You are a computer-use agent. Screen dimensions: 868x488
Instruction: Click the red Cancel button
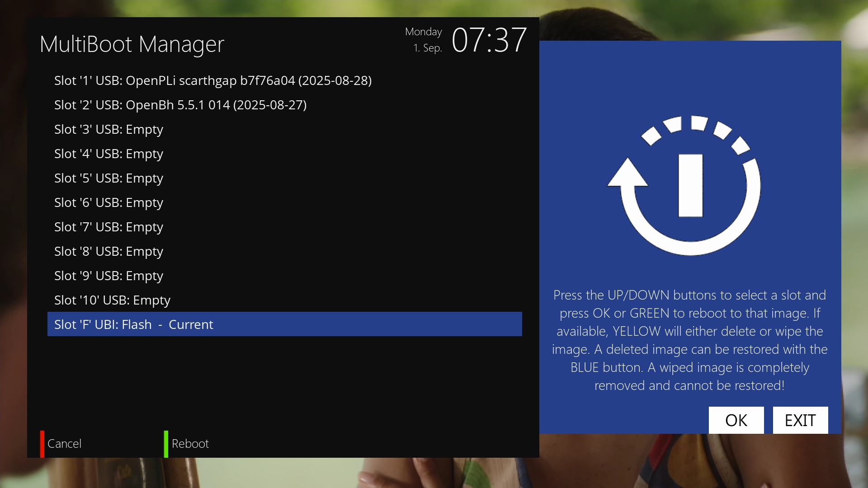(x=61, y=444)
